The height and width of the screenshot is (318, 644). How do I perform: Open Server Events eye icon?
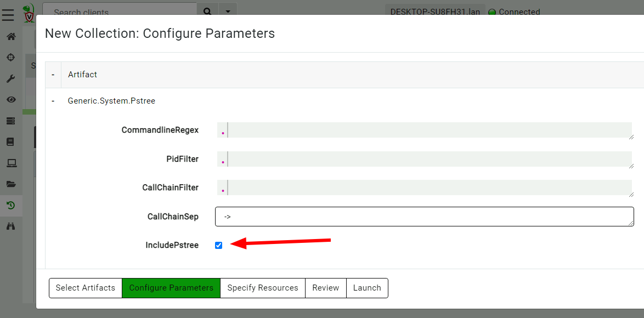pos(11,100)
